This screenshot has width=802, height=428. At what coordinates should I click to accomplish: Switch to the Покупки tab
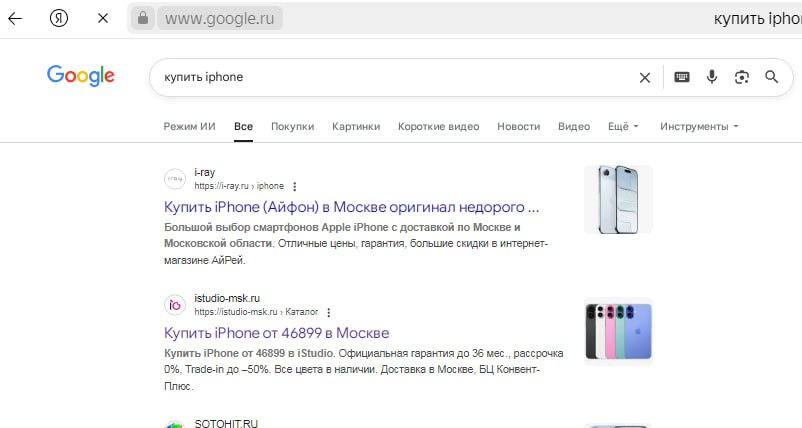tap(292, 127)
